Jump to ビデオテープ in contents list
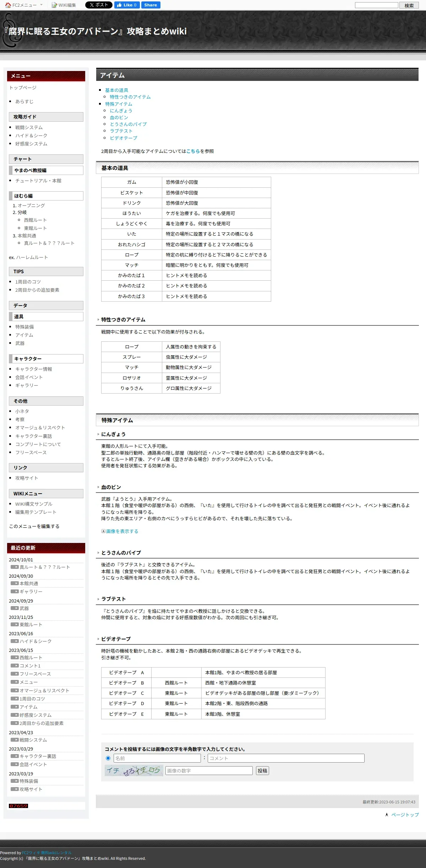 tap(124, 138)
